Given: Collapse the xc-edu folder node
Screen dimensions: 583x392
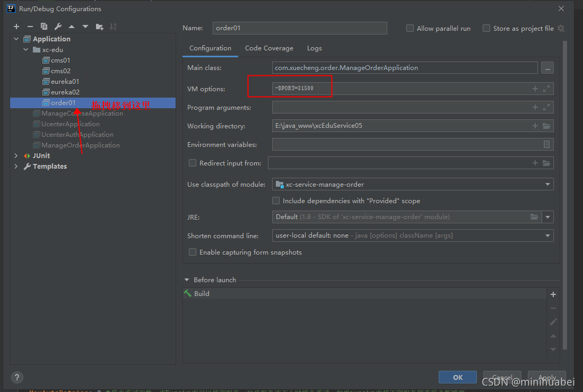Looking at the screenshot, I should pos(25,49).
